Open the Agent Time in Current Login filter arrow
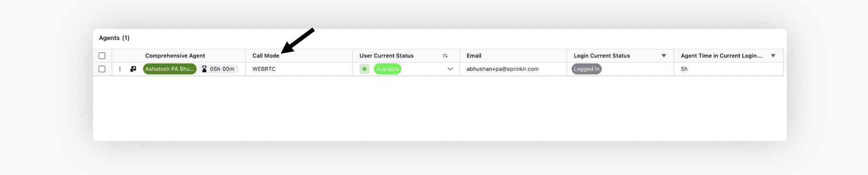The image size is (868, 175). coord(773,56)
